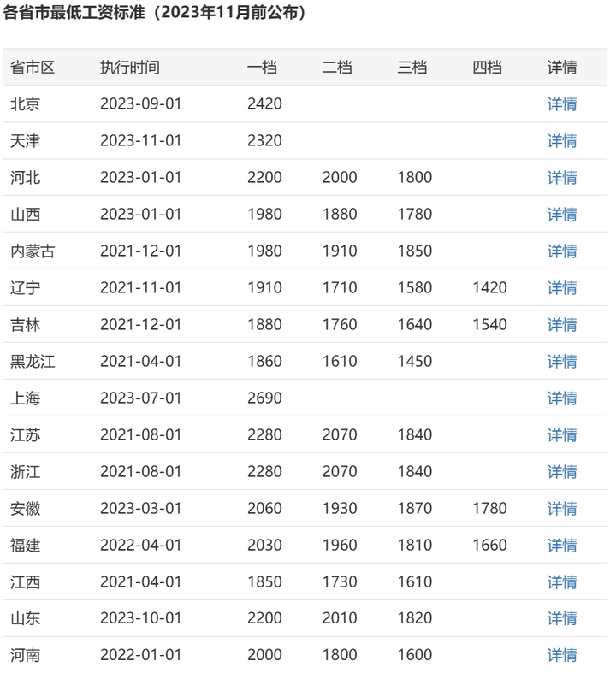Click the date 2023-10-01 for 山东
The height and width of the screenshot is (673, 616).
141,618
